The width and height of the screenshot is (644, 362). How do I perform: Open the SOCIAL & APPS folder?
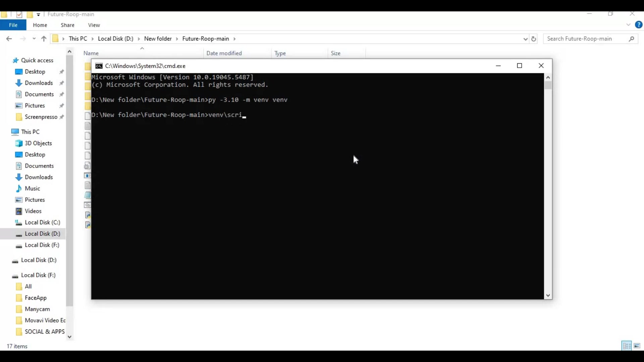pos(45,332)
